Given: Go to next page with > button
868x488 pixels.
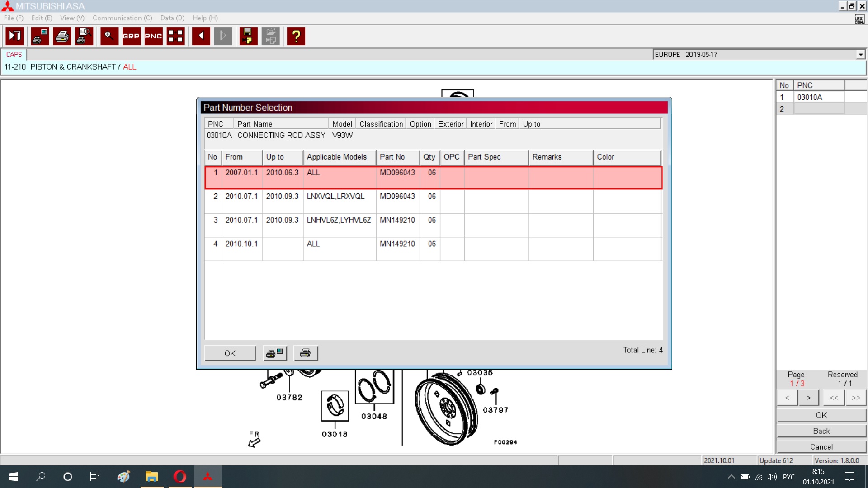Looking at the screenshot, I should click(808, 398).
